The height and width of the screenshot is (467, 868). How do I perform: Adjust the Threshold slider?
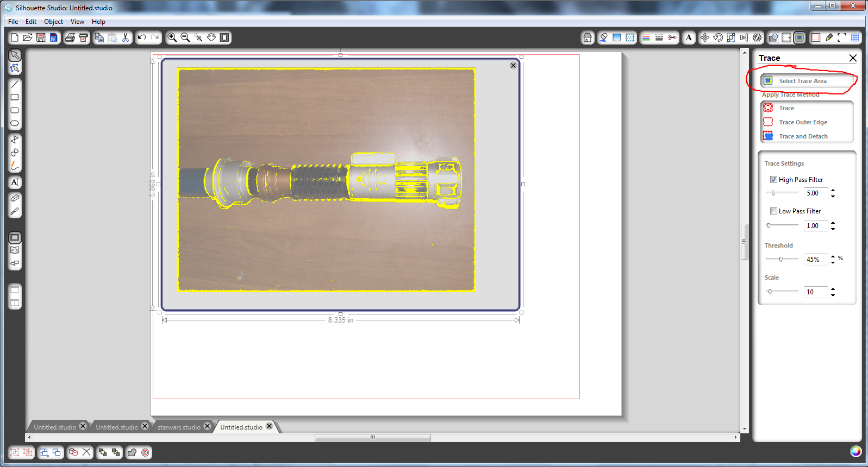(x=782, y=259)
